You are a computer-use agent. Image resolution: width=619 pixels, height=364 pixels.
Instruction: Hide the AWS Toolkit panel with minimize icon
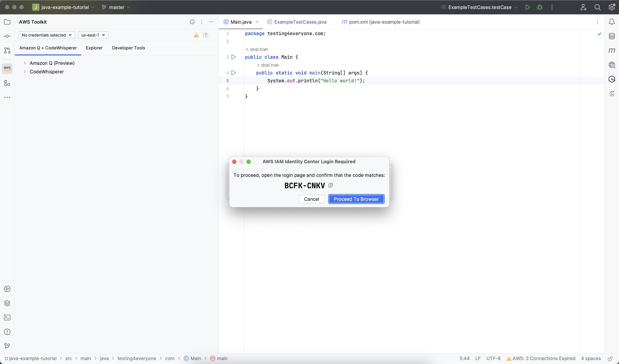tap(211, 22)
